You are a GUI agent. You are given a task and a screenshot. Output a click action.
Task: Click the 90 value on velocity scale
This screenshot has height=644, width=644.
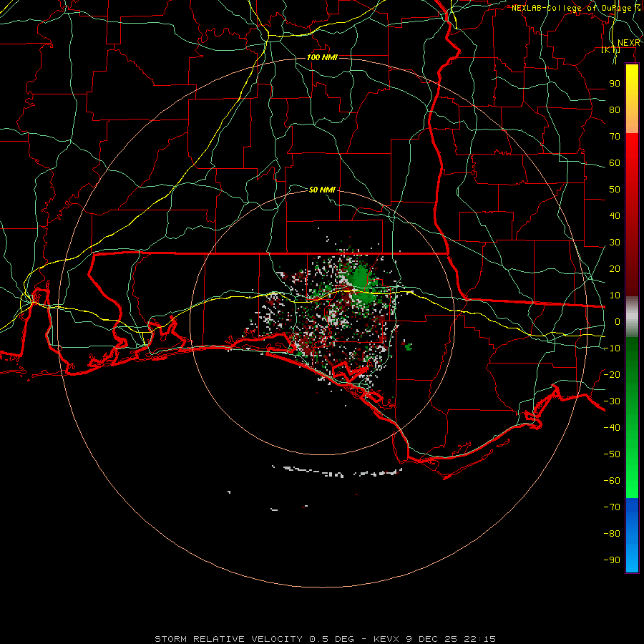tap(615, 84)
